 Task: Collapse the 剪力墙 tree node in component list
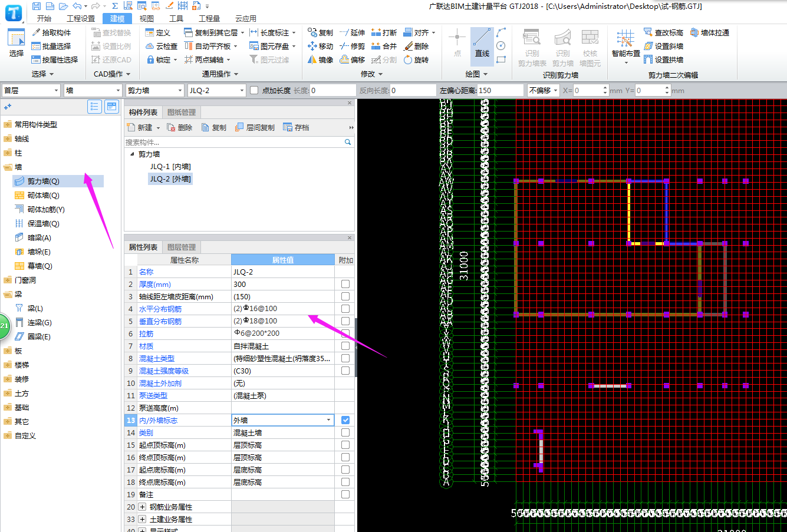[x=132, y=154]
